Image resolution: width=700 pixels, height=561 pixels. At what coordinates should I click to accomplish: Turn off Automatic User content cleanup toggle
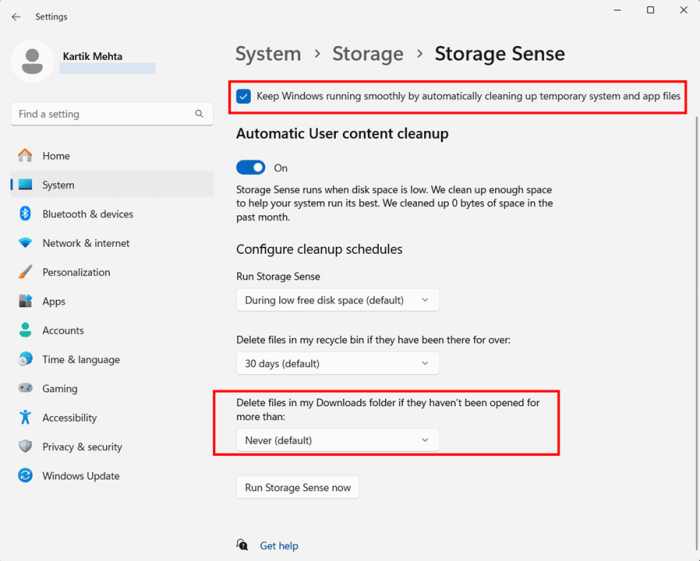pos(250,168)
